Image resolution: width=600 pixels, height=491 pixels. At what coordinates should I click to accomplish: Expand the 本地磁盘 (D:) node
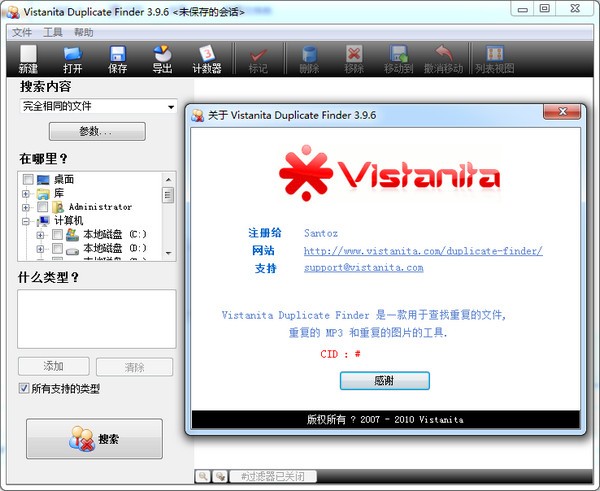click(40, 249)
